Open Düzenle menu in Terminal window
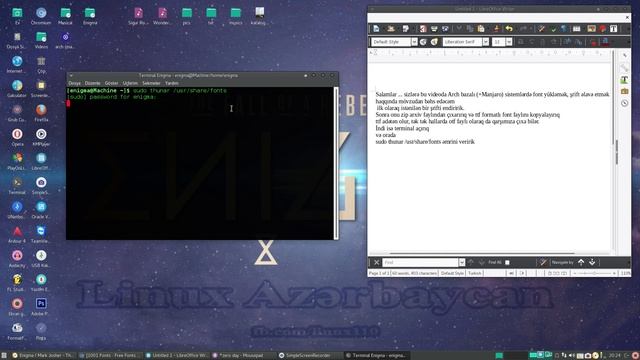 pyautogui.click(x=93, y=83)
